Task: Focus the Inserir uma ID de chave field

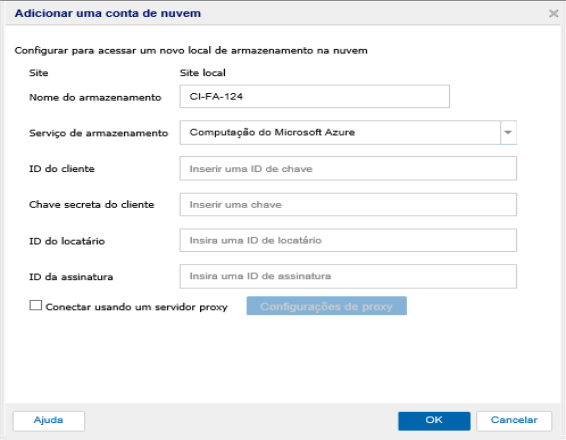Action: tap(348, 169)
